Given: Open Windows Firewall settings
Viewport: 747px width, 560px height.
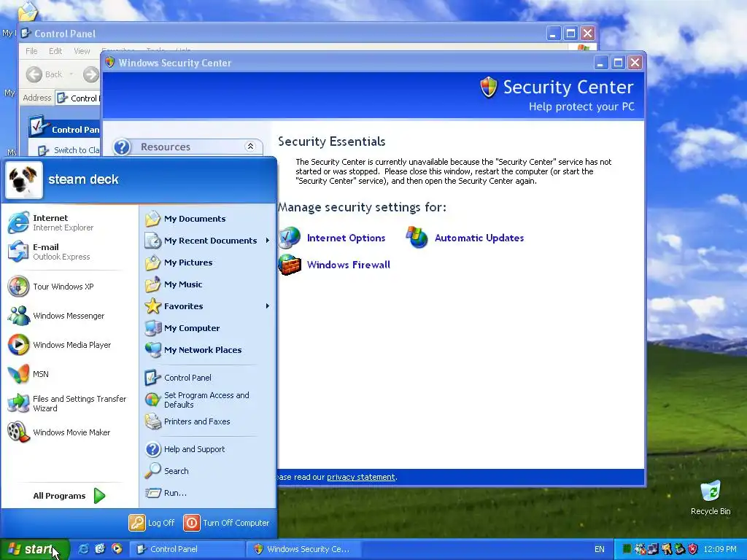Looking at the screenshot, I should click(x=334, y=265).
